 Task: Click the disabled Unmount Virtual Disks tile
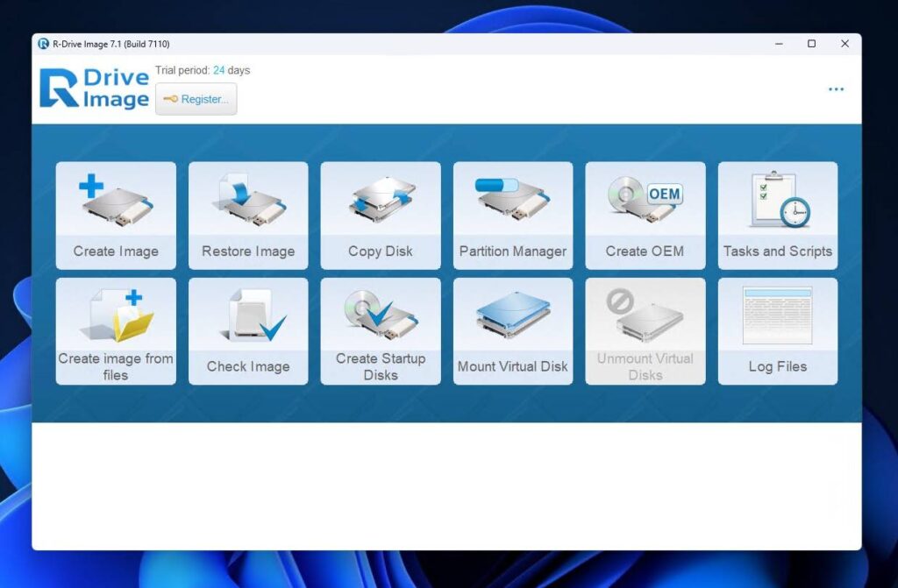(x=645, y=329)
